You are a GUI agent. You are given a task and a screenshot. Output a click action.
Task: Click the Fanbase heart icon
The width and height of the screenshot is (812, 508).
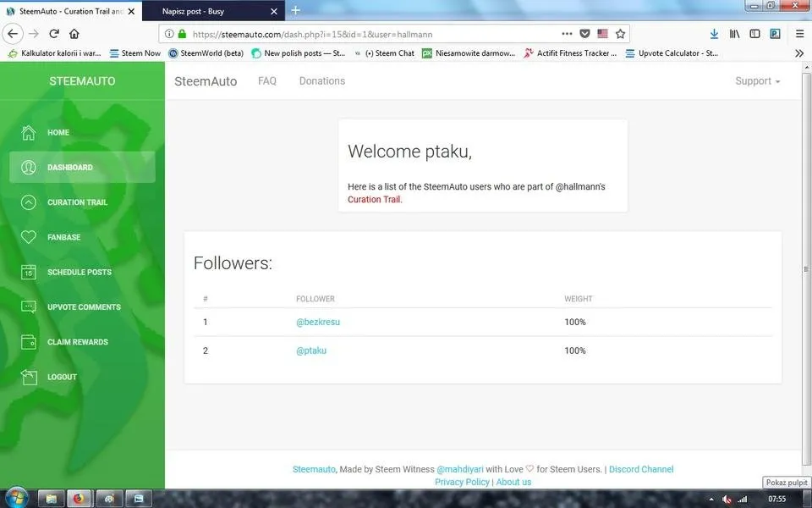coord(29,237)
